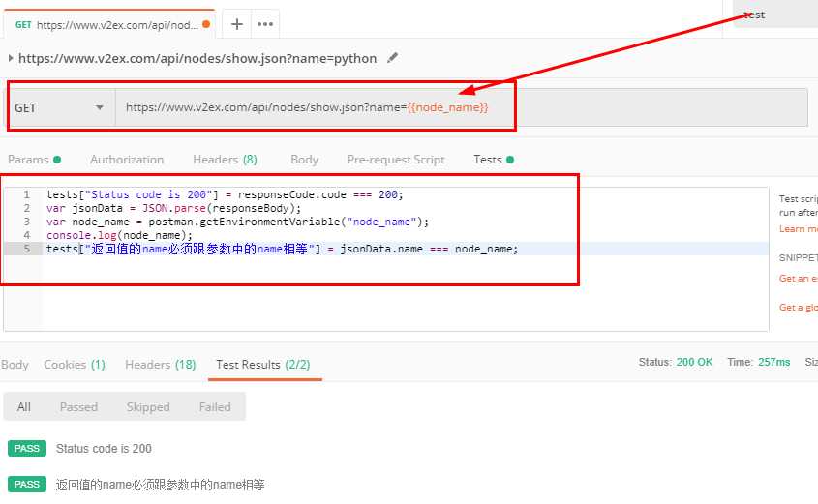The image size is (818, 504).
Task: Click PASS badge beside Status code is 200
Action: pos(27,448)
